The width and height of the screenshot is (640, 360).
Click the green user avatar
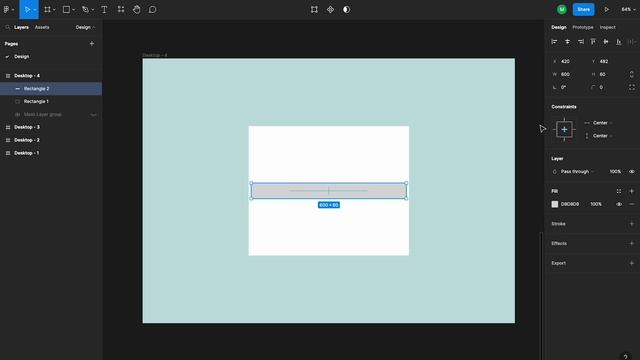562,9
